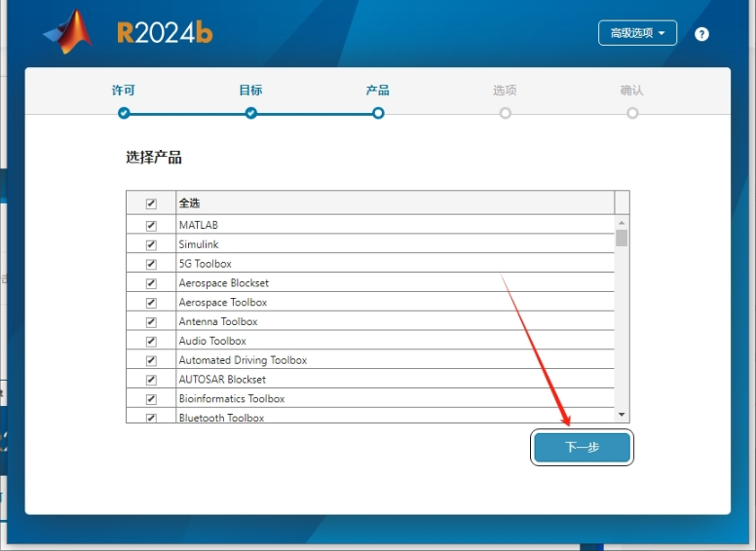Uncheck the Aerospace Toolbox checkbox

pos(151,303)
